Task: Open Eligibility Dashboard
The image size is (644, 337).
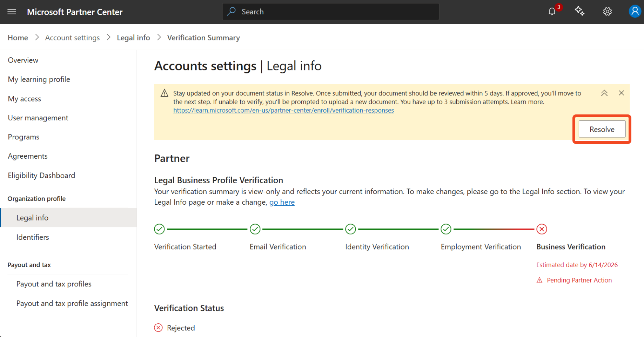Action: click(41, 176)
